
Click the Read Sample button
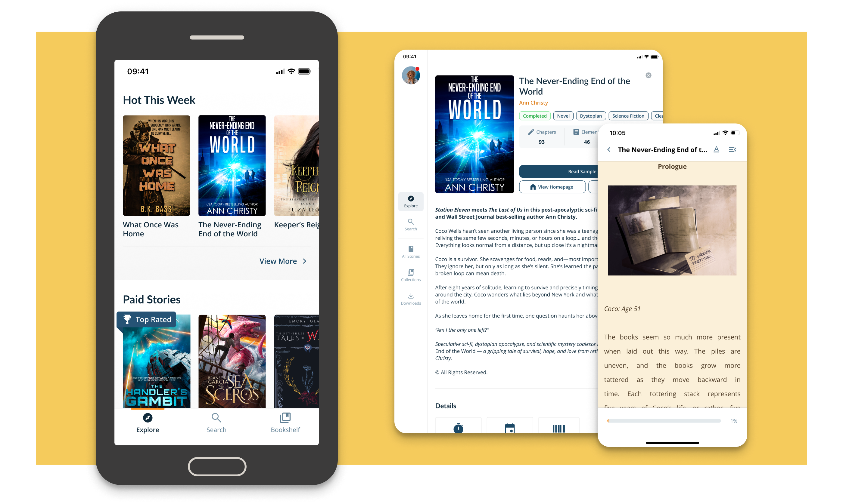point(580,172)
